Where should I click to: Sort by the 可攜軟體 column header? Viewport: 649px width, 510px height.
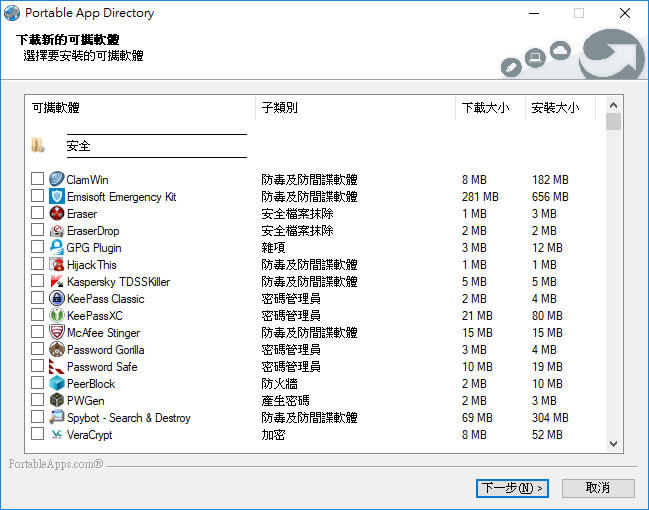(x=140, y=108)
